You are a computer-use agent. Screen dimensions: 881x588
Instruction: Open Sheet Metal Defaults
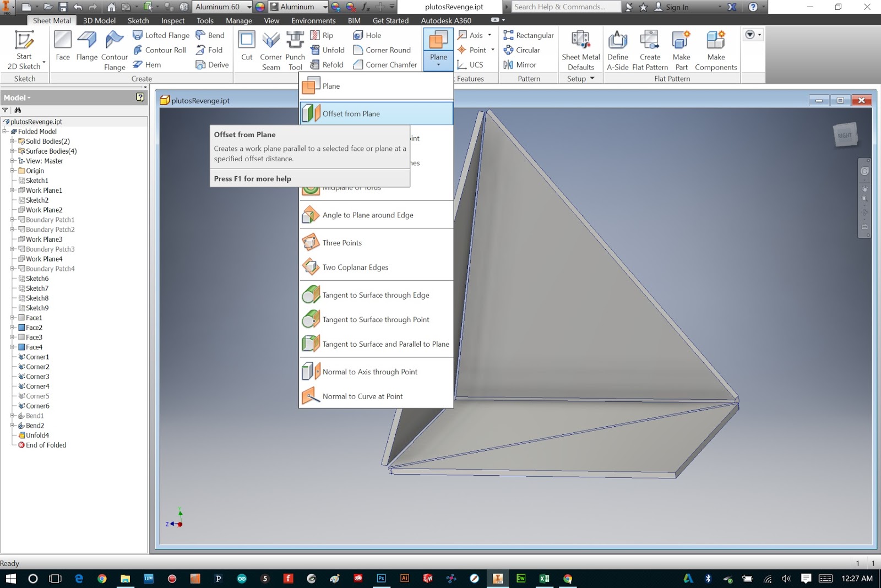click(580, 50)
